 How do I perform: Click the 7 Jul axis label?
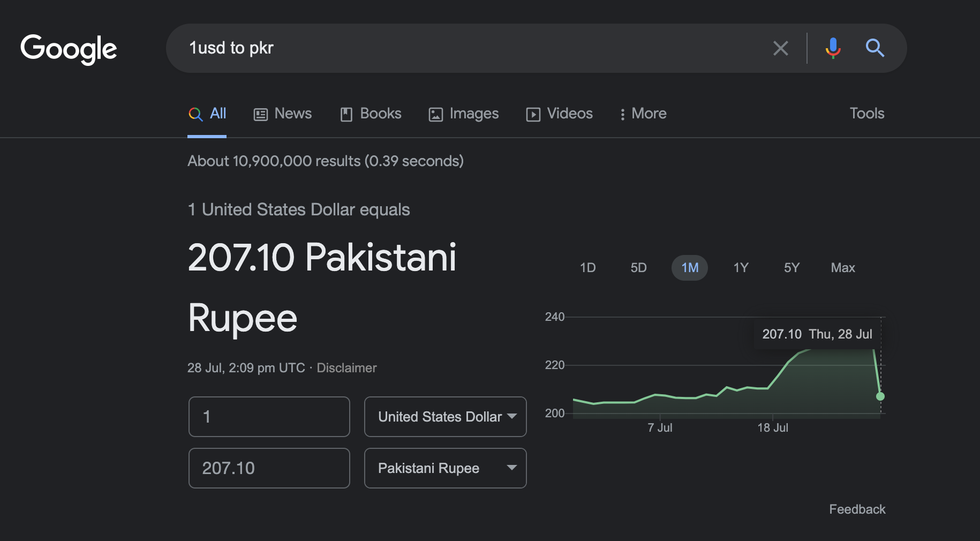(x=660, y=428)
